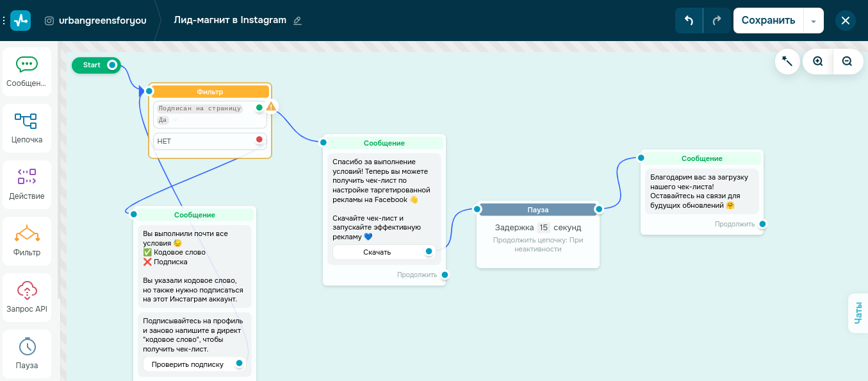Zoom in on the canvas
Image resolution: width=868 pixels, height=381 pixels.
(818, 62)
